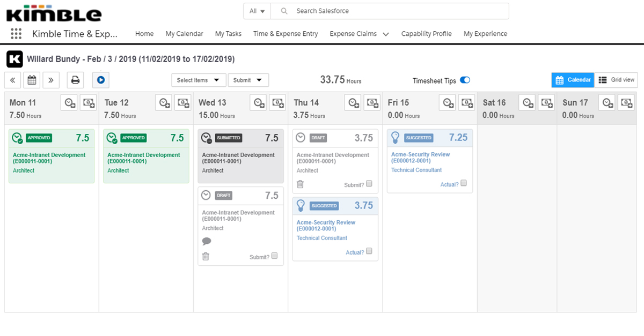Open comment on Wednesday draft entry
This screenshot has height=336, width=644.
(206, 241)
